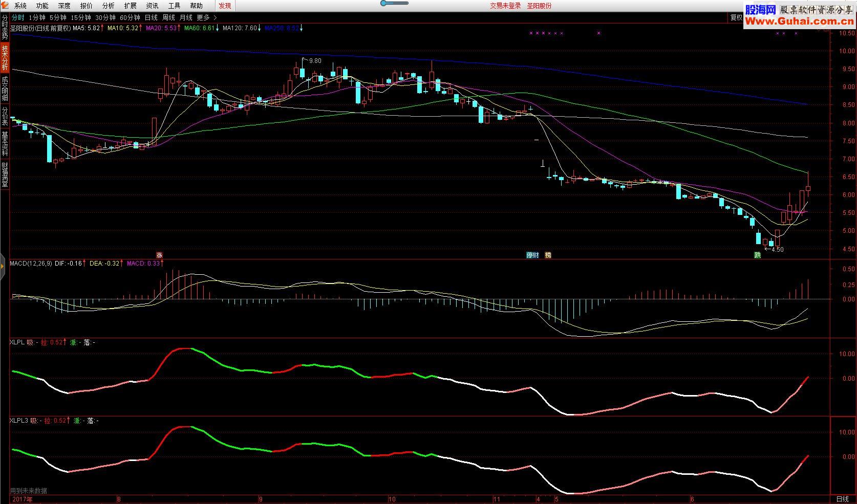Click the 10.00 price axis label

coord(846,51)
